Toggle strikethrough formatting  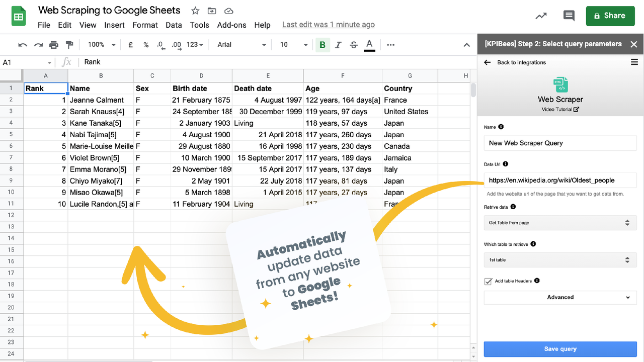[354, 45]
